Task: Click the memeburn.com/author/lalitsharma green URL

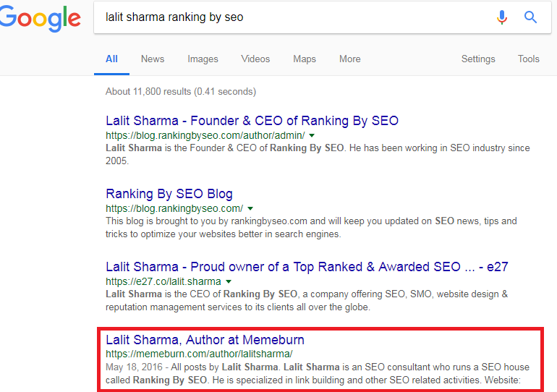Action: (x=199, y=354)
